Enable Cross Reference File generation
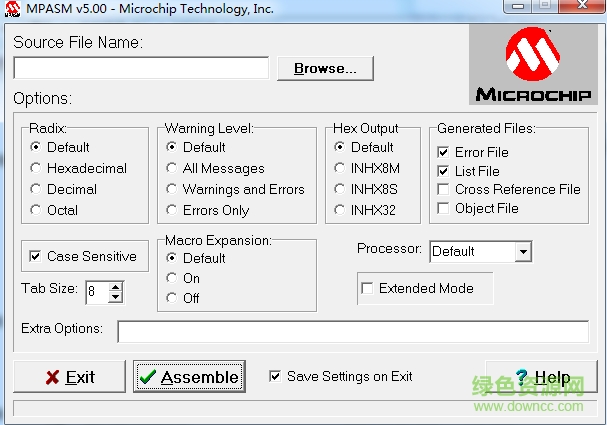This screenshot has height=425, width=607. click(x=443, y=189)
